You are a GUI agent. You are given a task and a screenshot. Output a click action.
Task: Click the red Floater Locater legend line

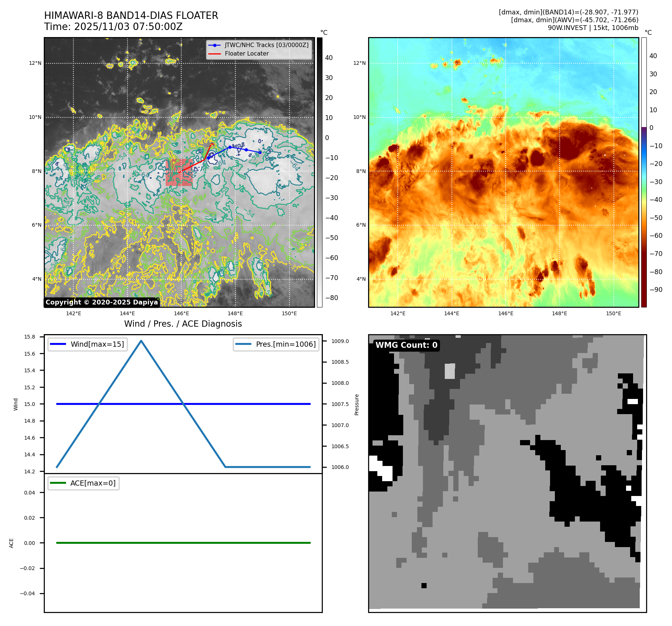point(215,54)
